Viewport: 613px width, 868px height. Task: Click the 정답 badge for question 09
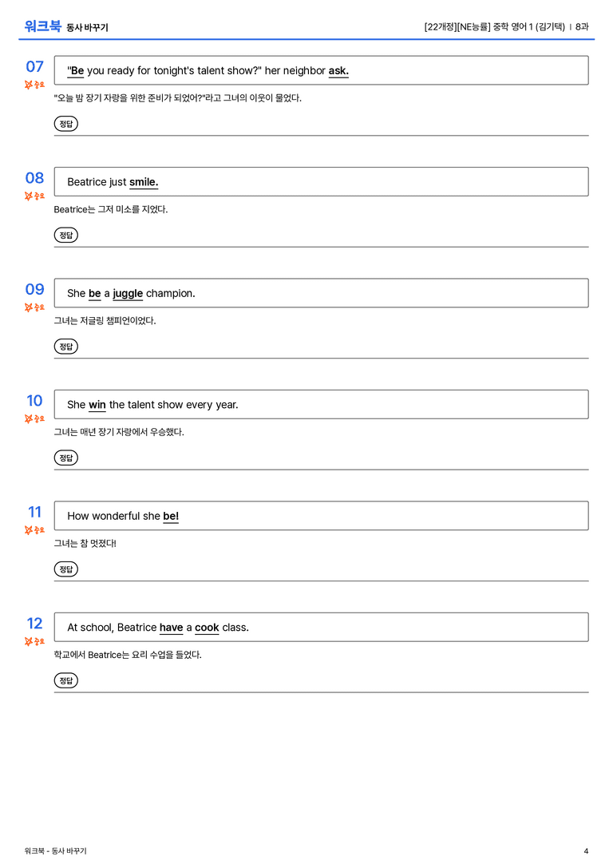pyautogui.click(x=65, y=346)
